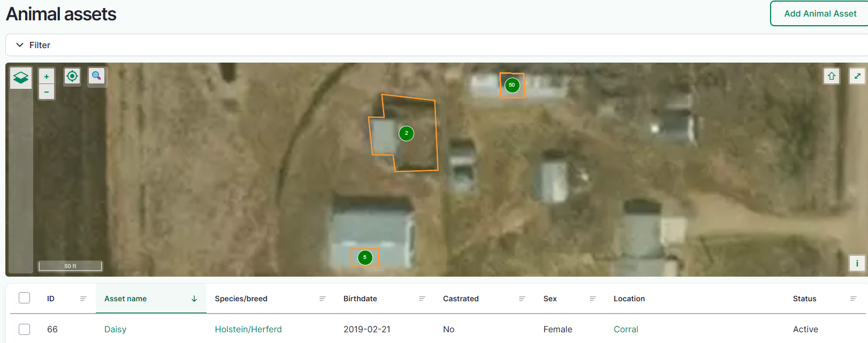This screenshot has width=868, height=343.
Task: Sort table by Sex column
Action: pyautogui.click(x=550, y=299)
